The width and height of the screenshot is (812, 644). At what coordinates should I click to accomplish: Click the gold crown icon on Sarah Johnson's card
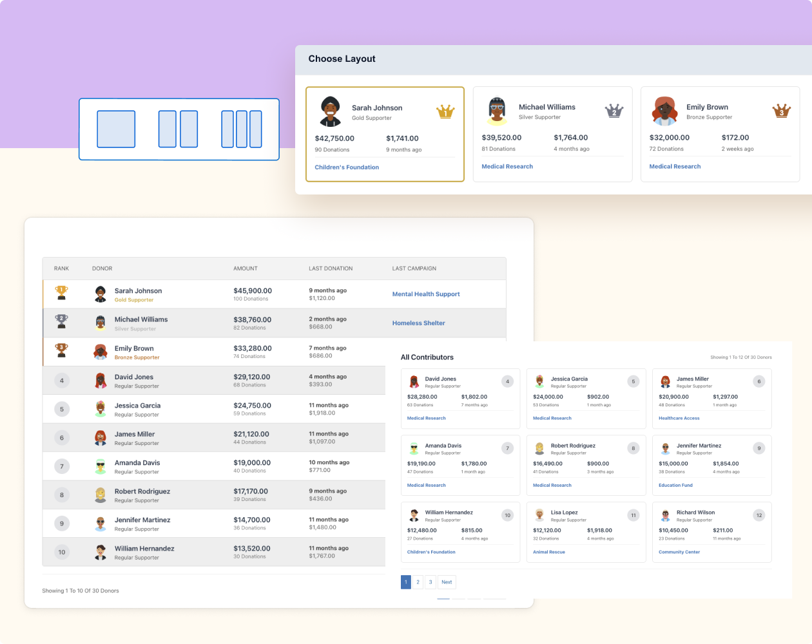tap(445, 111)
